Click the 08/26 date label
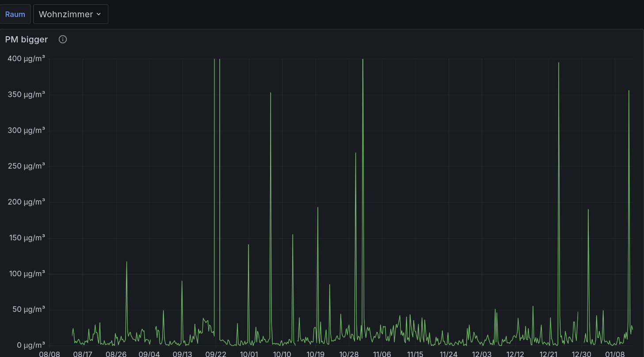 coord(116,354)
